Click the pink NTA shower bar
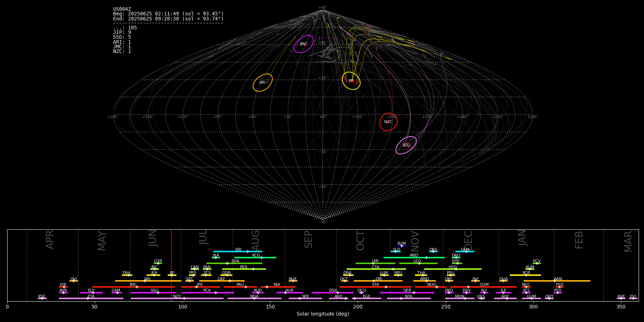This screenshot has height=322, width=644. click(409, 298)
